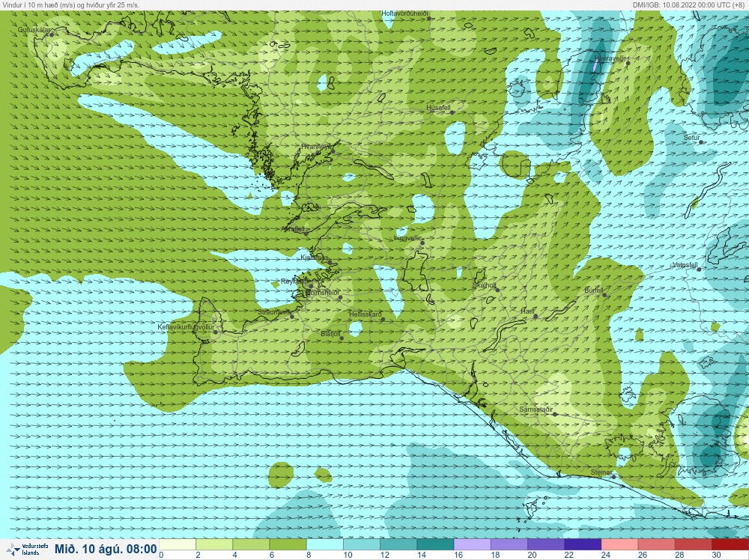749x560 pixels.
Task: Click the 0–2 m/s pale yellow legend swatch
Action: tap(178, 544)
